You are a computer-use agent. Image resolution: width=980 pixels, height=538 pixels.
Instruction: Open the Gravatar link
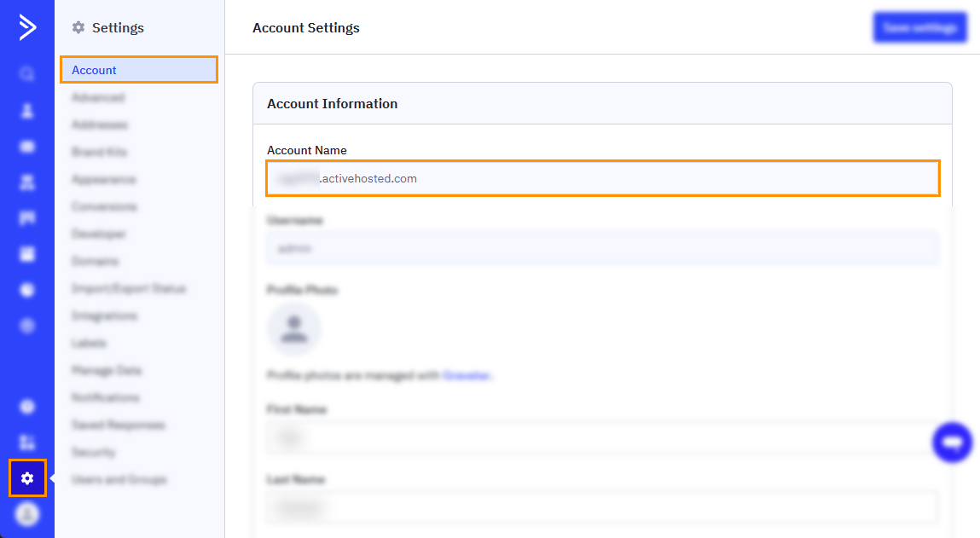[x=467, y=374]
